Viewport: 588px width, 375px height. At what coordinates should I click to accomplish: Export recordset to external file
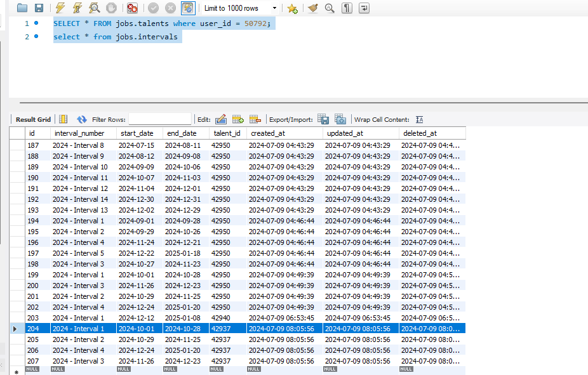323,119
